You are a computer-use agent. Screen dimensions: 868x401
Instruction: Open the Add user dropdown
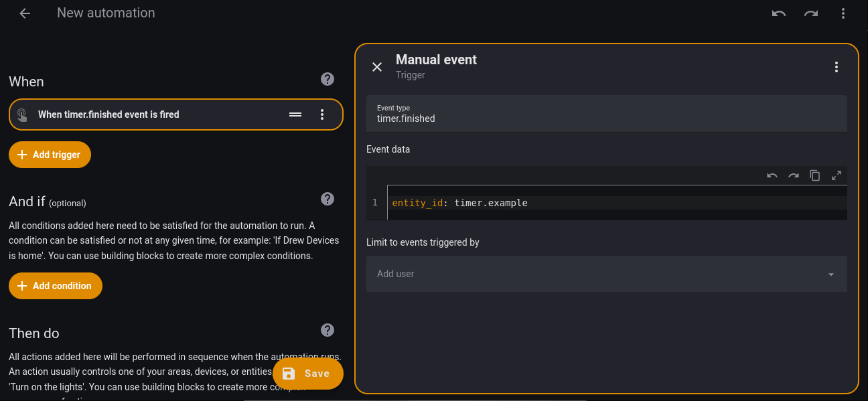[606, 274]
